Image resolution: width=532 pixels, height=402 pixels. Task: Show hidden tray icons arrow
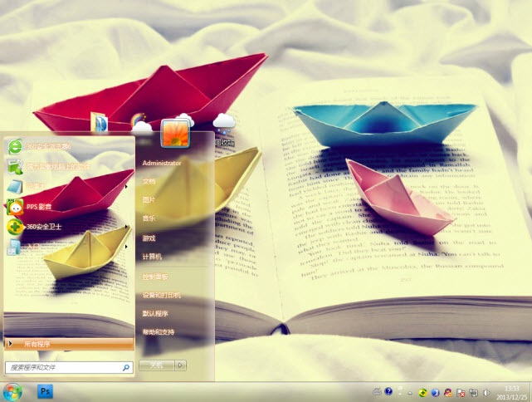point(410,393)
